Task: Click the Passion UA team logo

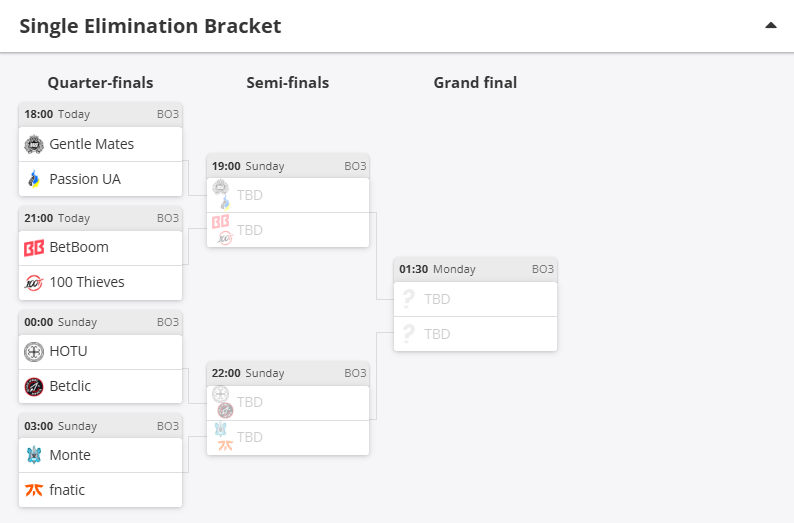Action: [34, 179]
